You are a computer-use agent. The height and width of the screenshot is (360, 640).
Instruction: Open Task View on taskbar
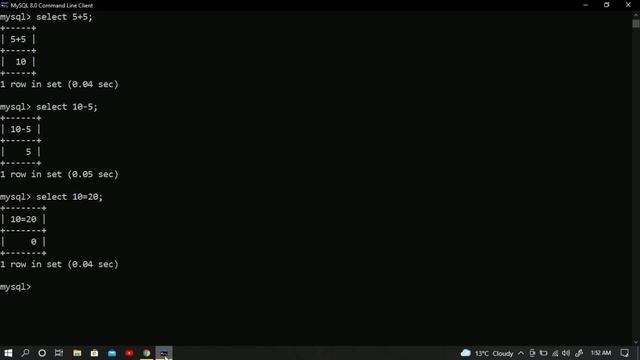59,353
